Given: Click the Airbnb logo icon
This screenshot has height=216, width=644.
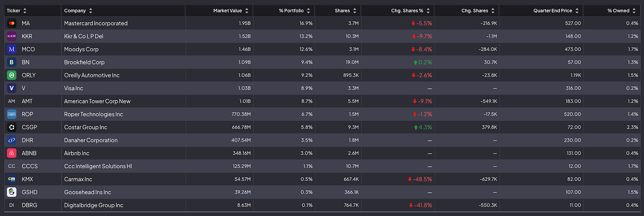Looking at the screenshot, I should point(12,153).
